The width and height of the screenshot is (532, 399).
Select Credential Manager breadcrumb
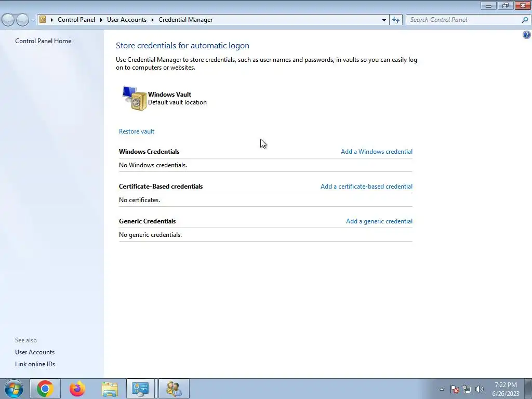pos(185,20)
